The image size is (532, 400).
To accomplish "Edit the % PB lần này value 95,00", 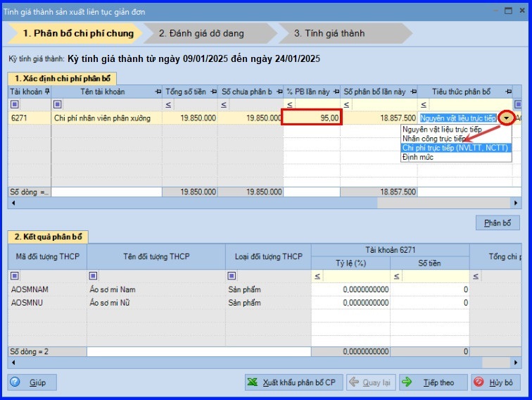I will coord(312,118).
